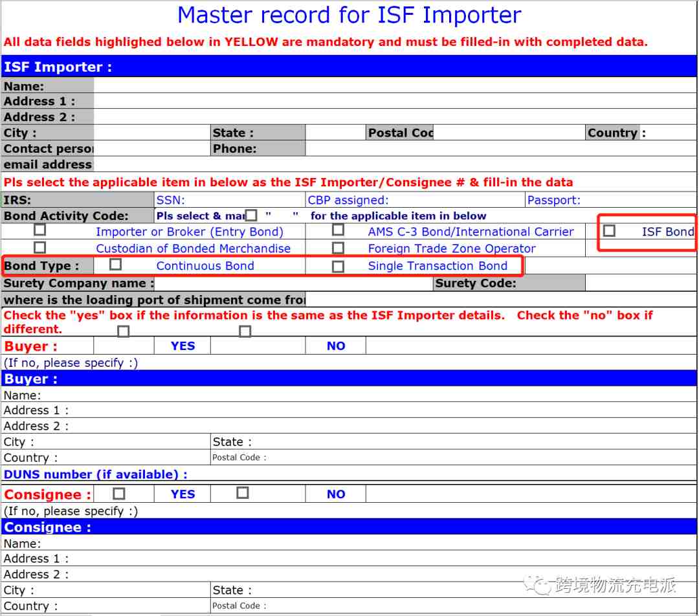Click the 'Single Transaction Bond' label

pos(438,266)
